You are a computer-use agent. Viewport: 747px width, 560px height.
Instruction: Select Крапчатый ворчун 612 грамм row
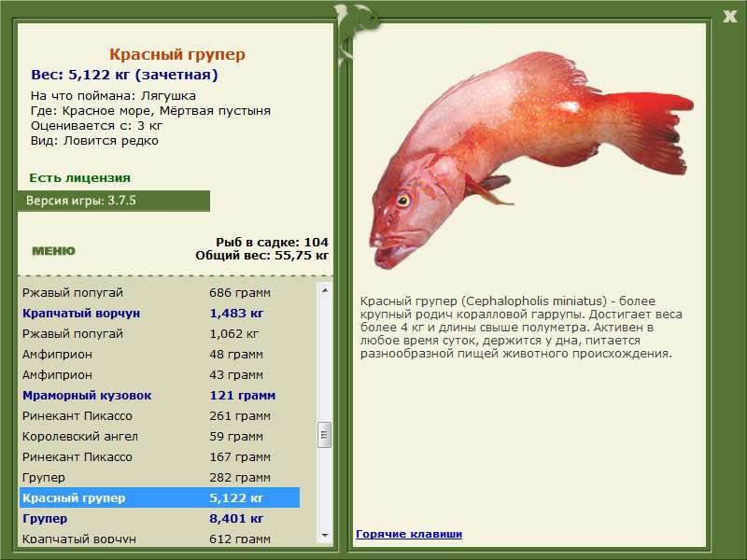tap(160, 539)
